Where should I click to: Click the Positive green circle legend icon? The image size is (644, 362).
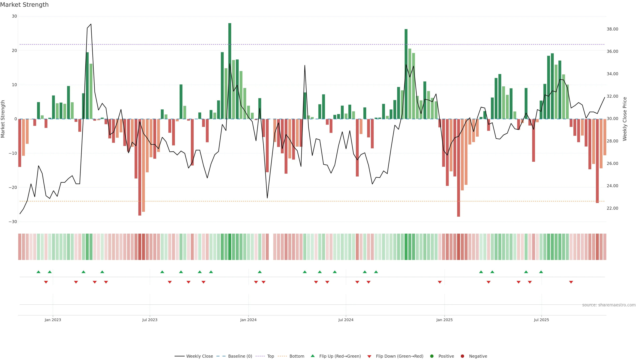coord(432,356)
